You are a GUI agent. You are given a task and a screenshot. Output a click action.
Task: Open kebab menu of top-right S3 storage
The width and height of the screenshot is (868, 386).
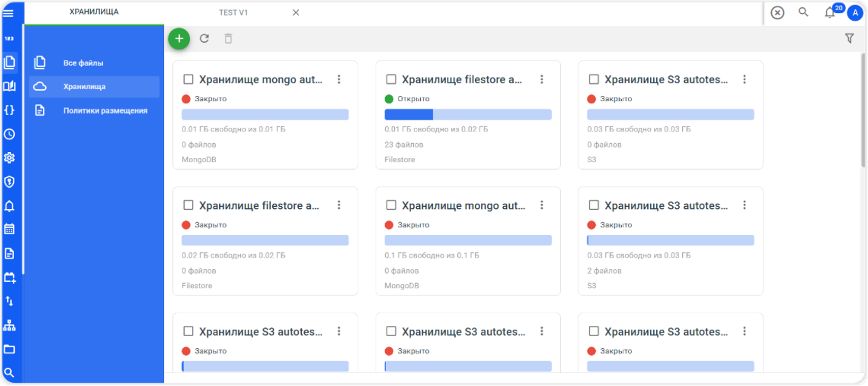pyautogui.click(x=744, y=79)
